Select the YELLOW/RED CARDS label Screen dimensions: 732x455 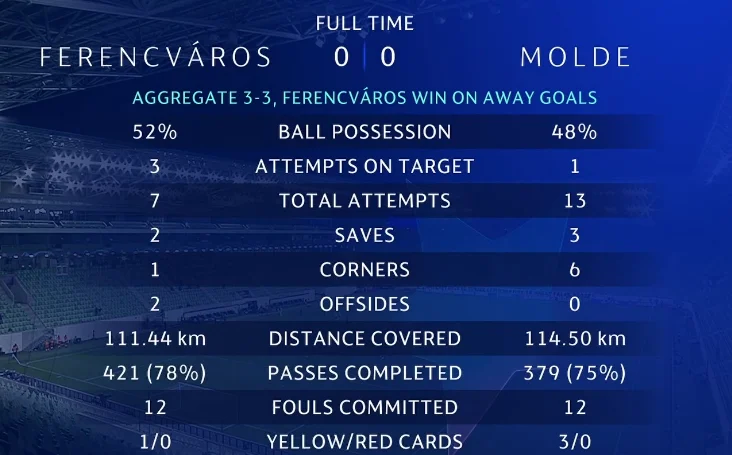coord(365,442)
